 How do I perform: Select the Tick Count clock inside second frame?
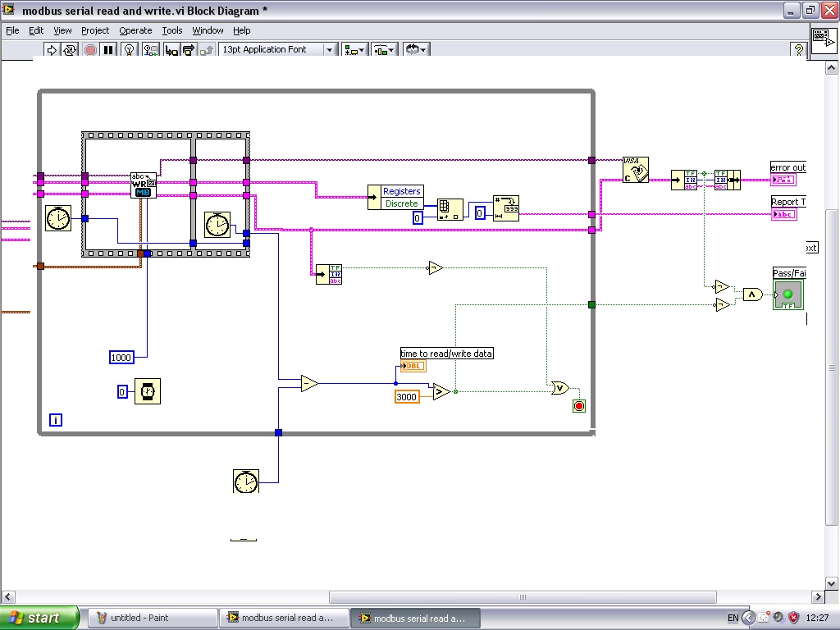[x=217, y=225]
